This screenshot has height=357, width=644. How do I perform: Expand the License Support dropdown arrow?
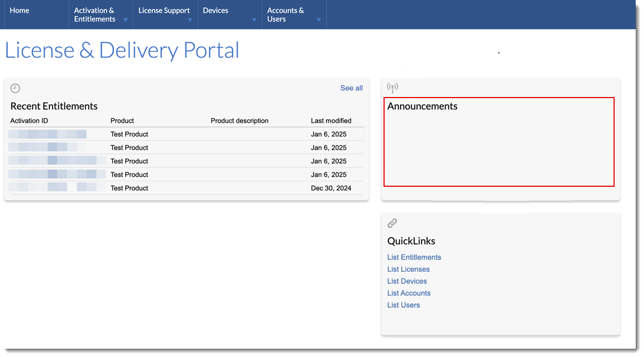point(190,20)
